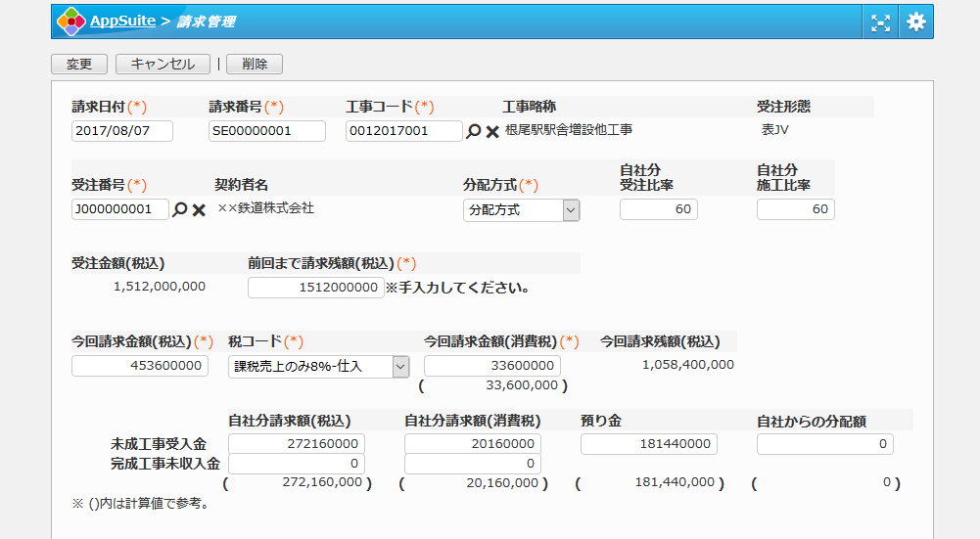Select the 請求番号 input field
This screenshot has height=539, width=980.
(266, 131)
